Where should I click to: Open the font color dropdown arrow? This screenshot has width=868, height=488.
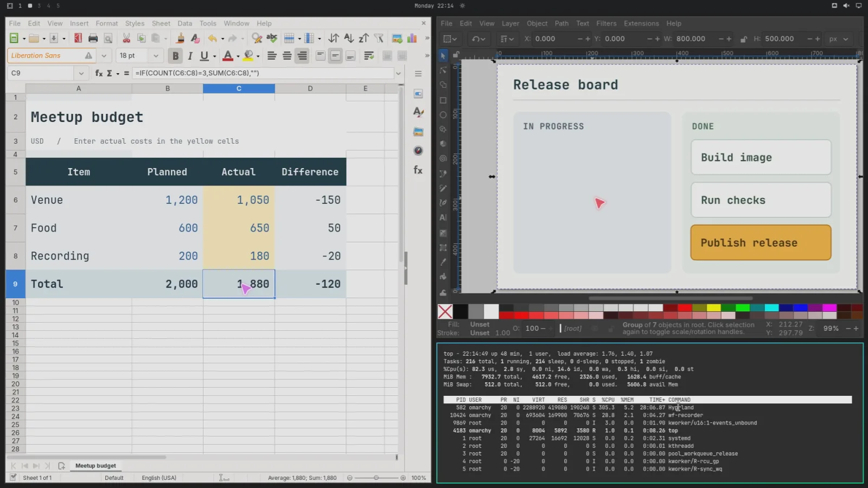pyautogui.click(x=238, y=55)
